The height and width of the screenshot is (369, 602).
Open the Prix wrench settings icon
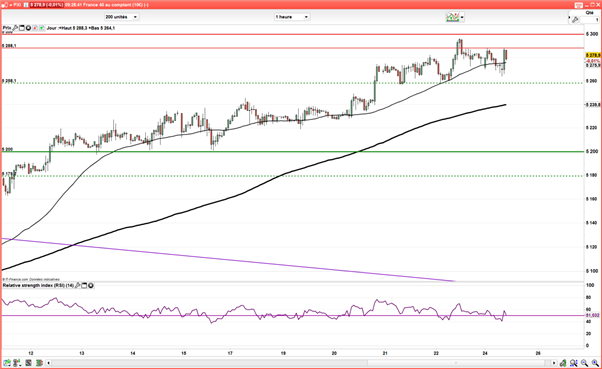point(15,28)
